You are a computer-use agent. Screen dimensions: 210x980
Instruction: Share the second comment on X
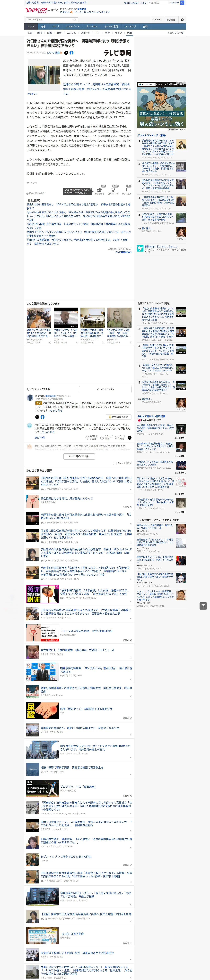130,438
